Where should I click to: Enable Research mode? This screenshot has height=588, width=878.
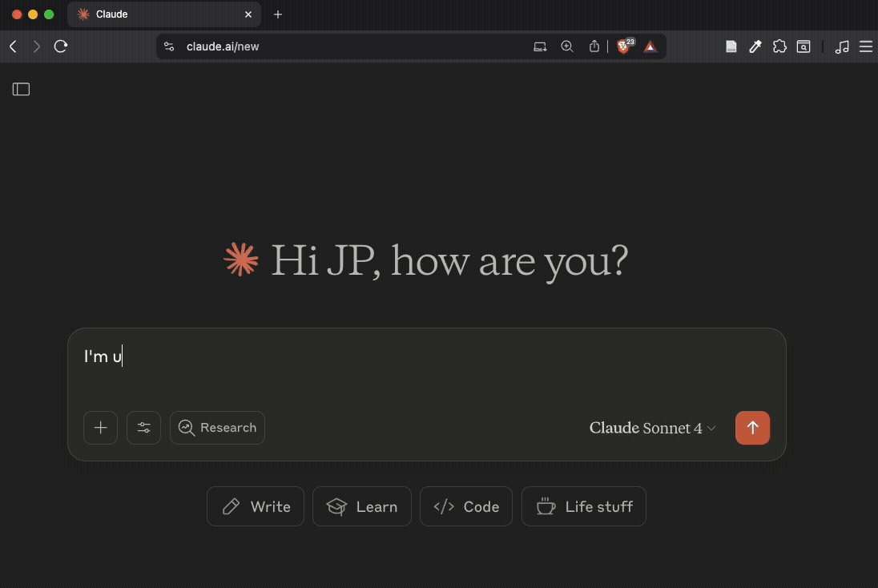tap(217, 428)
